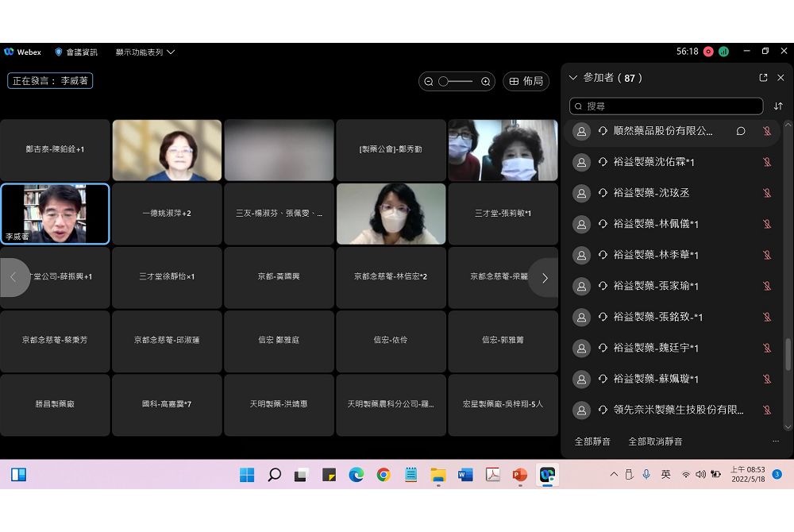794x532 pixels.
Task: Click headset icon of 裕益製藥-張家瑜*1
Action: pos(603,286)
